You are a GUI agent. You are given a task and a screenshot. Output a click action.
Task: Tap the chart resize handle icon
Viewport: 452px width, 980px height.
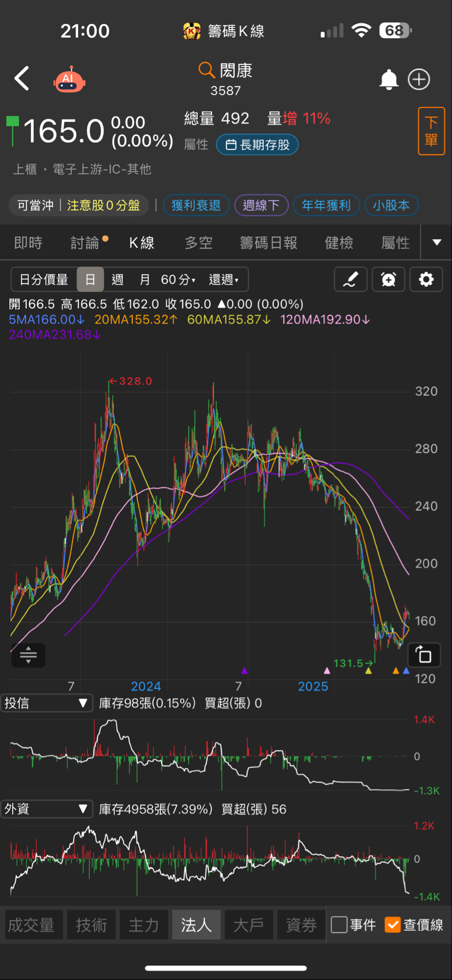28,655
